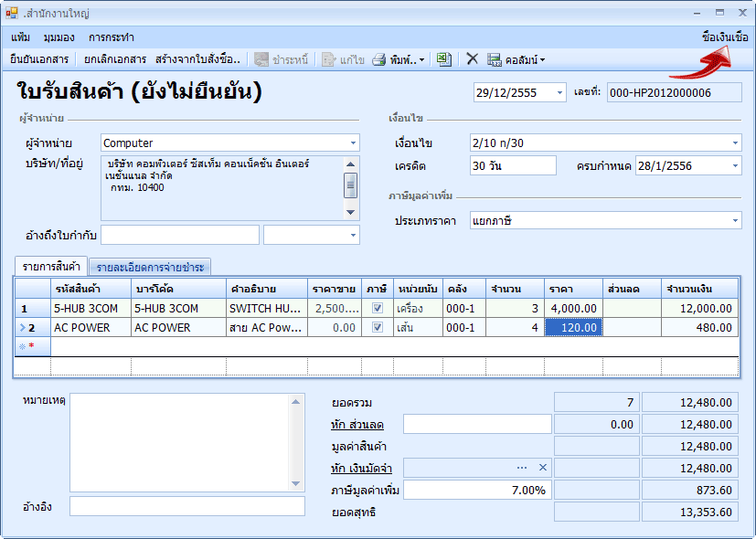Open the แฟ้ม (File) menu
Viewport: 756px width, 539px height.
(20, 37)
